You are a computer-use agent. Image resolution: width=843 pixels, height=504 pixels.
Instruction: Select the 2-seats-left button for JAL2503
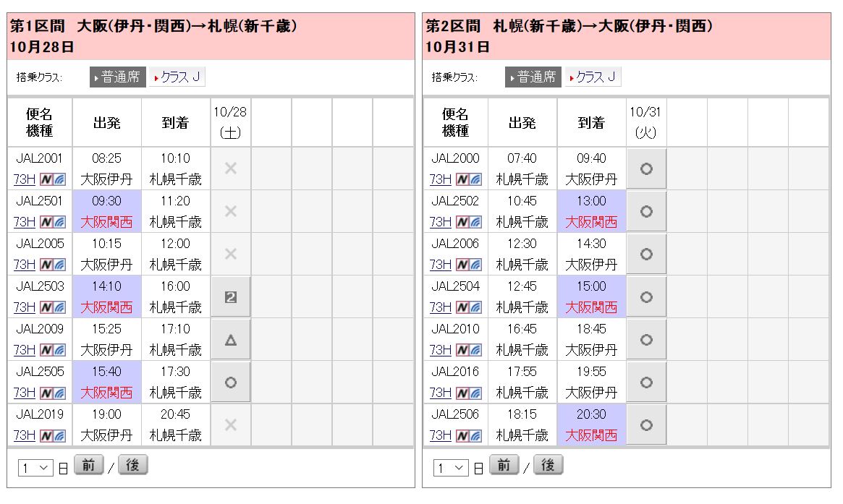click(x=231, y=296)
